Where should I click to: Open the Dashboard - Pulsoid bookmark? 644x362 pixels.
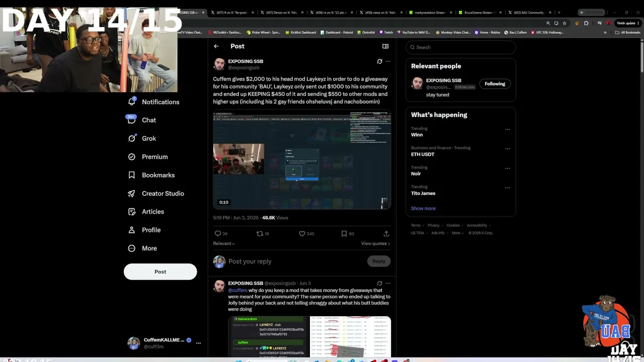point(337,32)
